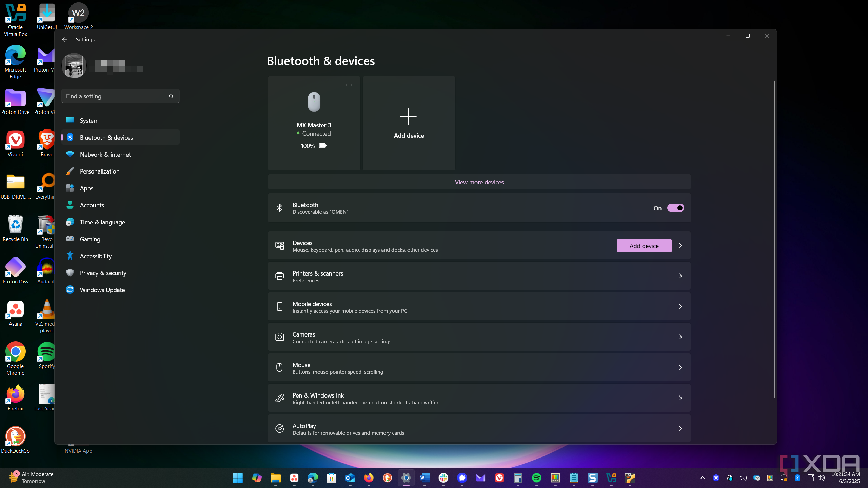Toggle Bluetooth off switch
868x488 pixels.
point(675,208)
